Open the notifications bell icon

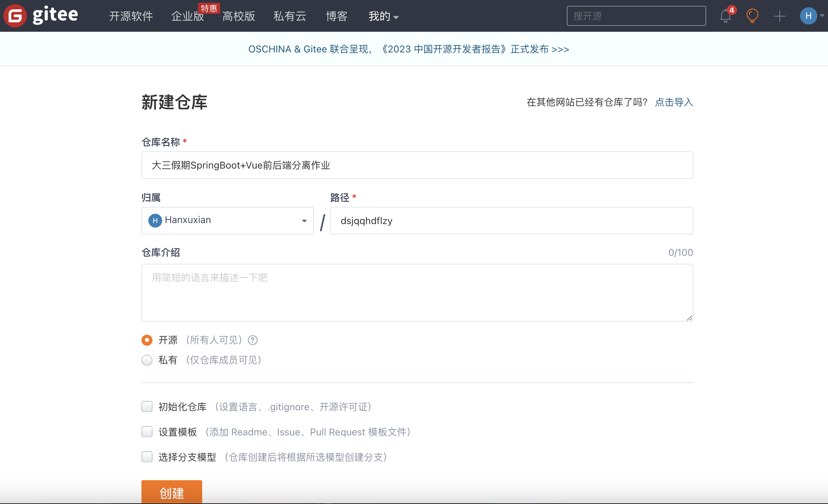pyautogui.click(x=725, y=16)
